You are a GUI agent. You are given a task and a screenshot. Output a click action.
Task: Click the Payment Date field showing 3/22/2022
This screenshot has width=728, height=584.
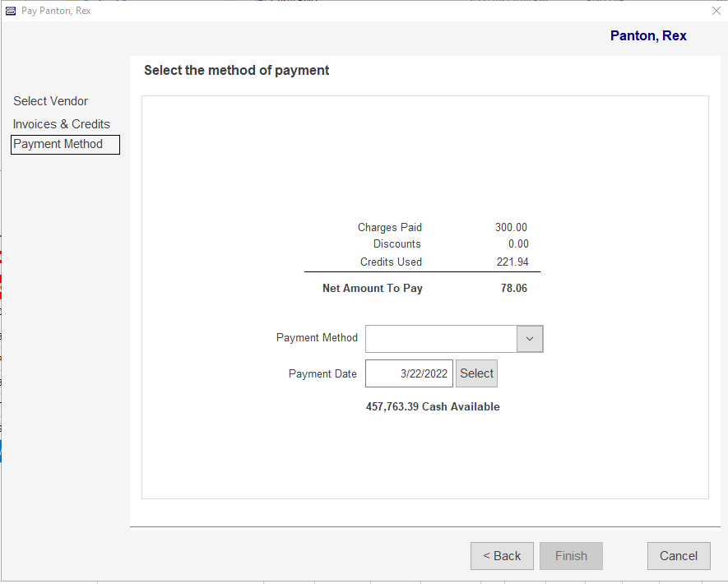tap(409, 373)
